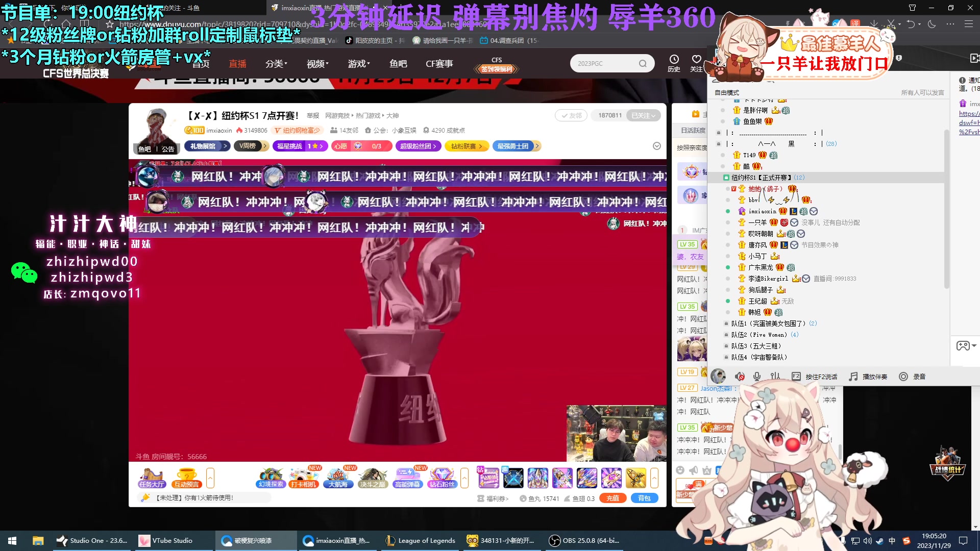Switch to the 04.调查兵团 browser tab
980x551 pixels.
(x=508, y=40)
